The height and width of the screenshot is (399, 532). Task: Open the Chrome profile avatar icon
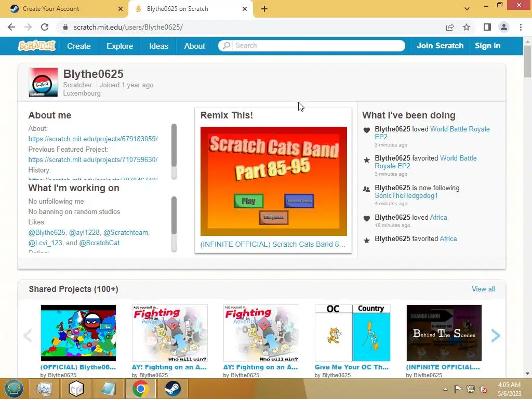tap(504, 27)
